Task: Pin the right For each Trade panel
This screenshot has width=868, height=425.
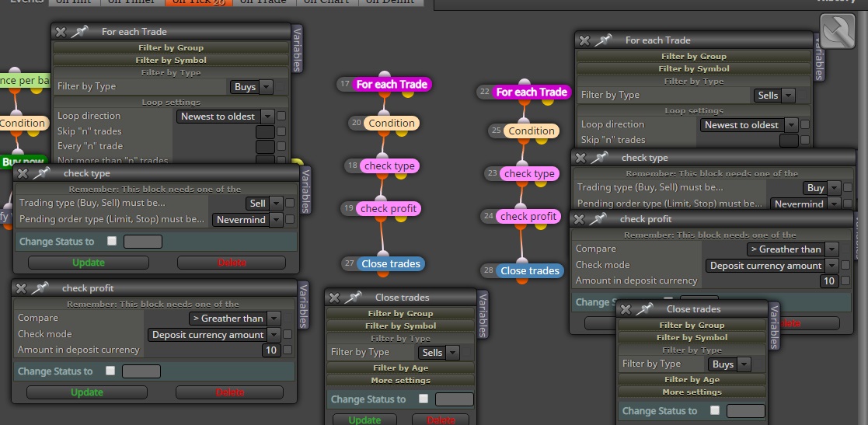Action: [603, 40]
